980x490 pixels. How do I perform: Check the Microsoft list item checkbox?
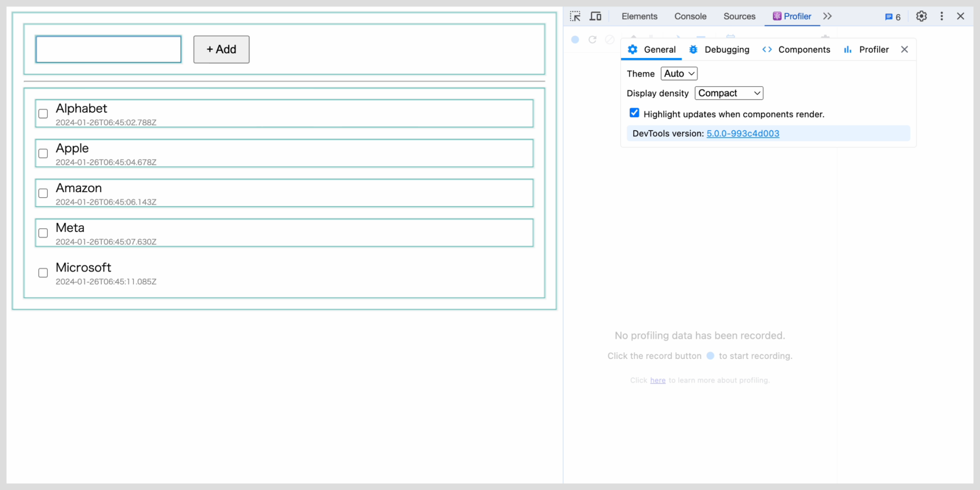(43, 272)
